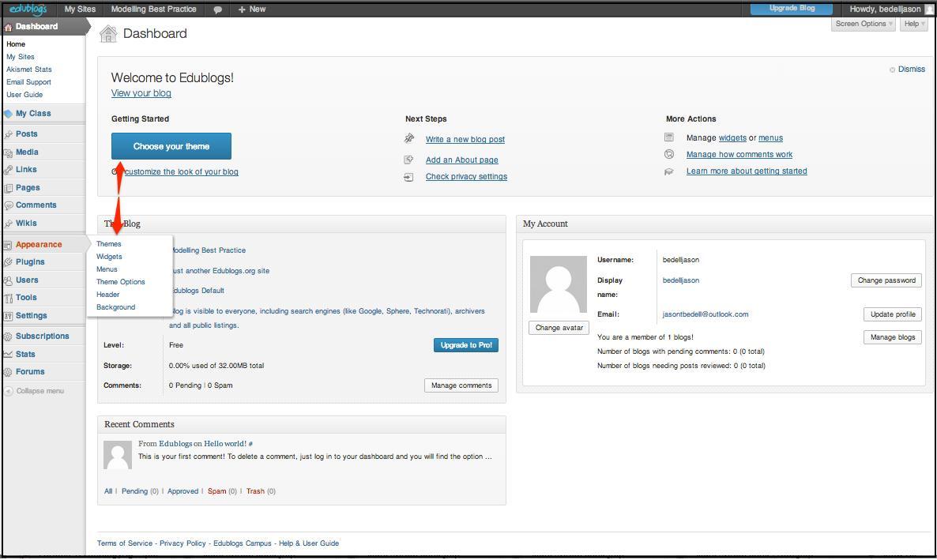Click the Posts pin icon in sidebar
Viewport: 937px width, 560px height.
coord(9,134)
